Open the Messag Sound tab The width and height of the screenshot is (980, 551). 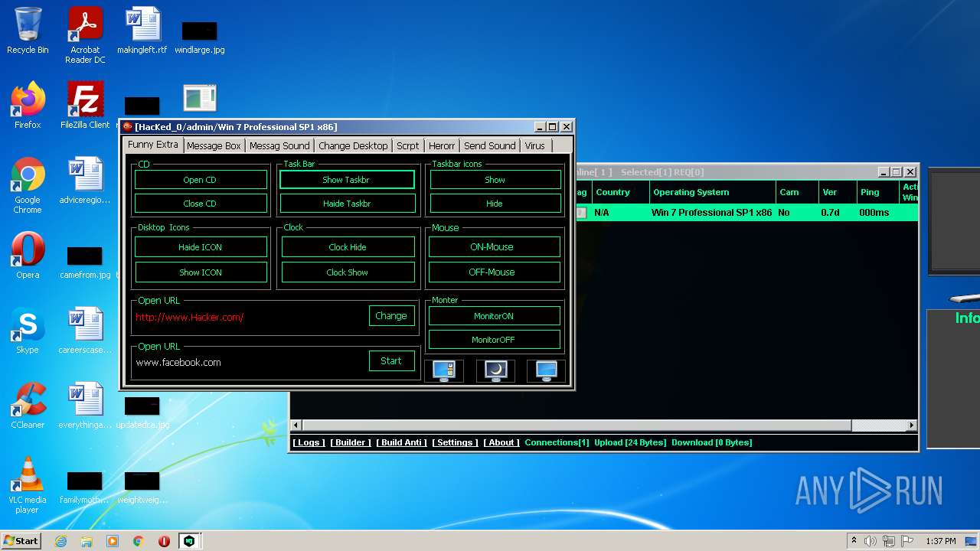pos(279,145)
